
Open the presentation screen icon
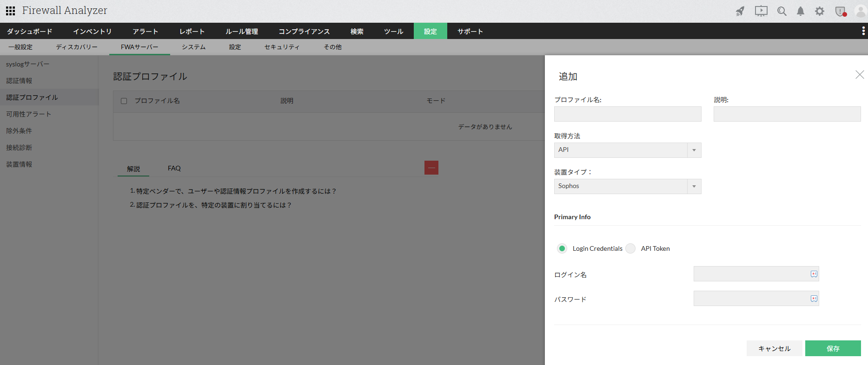(x=761, y=11)
